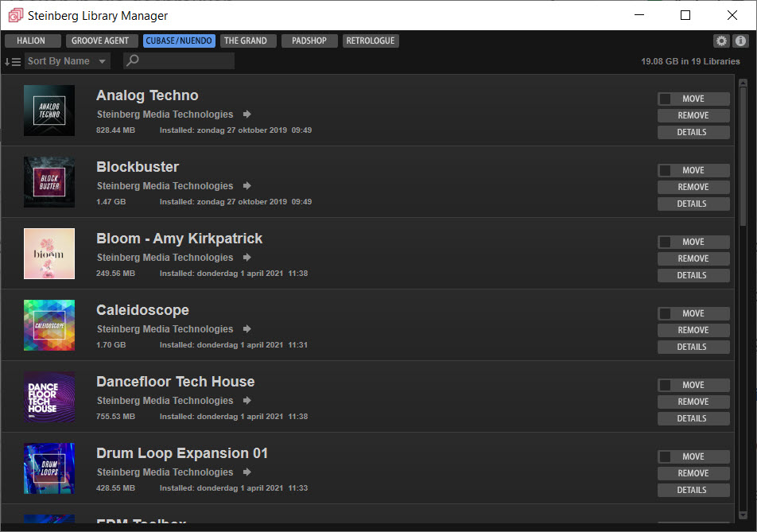Select the Analog Techno cover thumbnail
The image size is (757, 532).
49,111
